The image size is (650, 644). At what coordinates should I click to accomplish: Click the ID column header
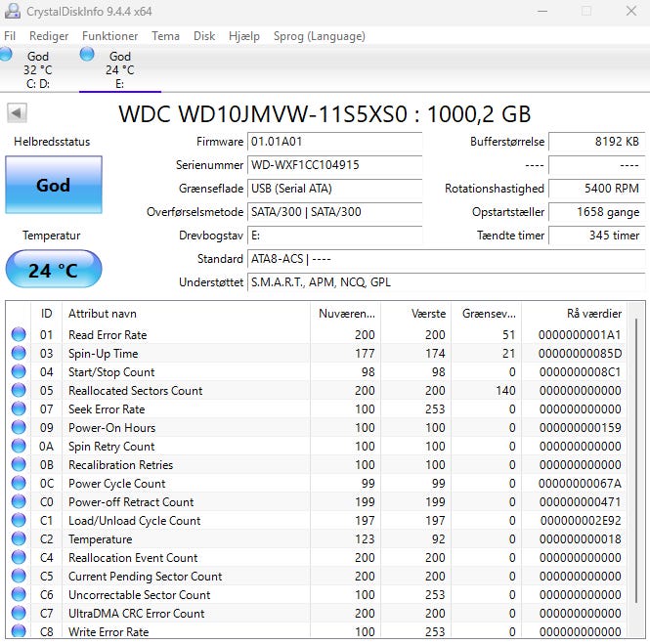(47, 314)
